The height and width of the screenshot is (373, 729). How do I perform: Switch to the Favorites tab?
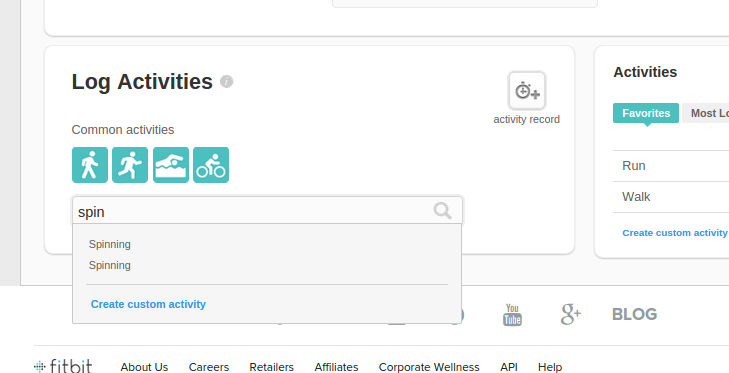tap(646, 113)
